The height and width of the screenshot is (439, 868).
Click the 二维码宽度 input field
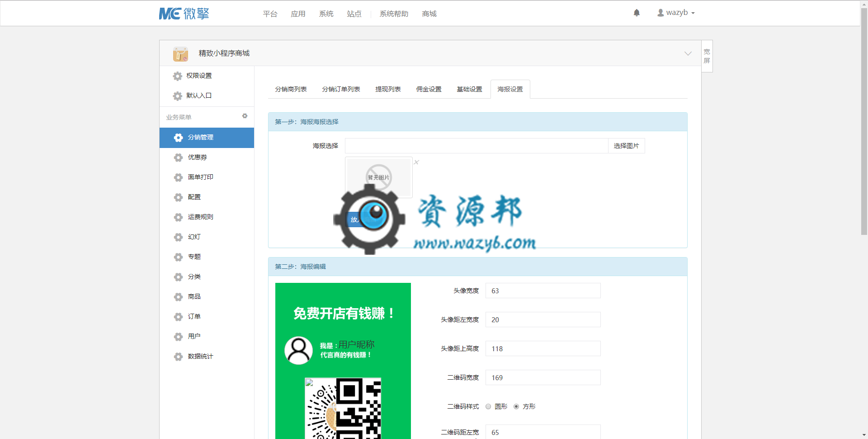click(x=543, y=377)
